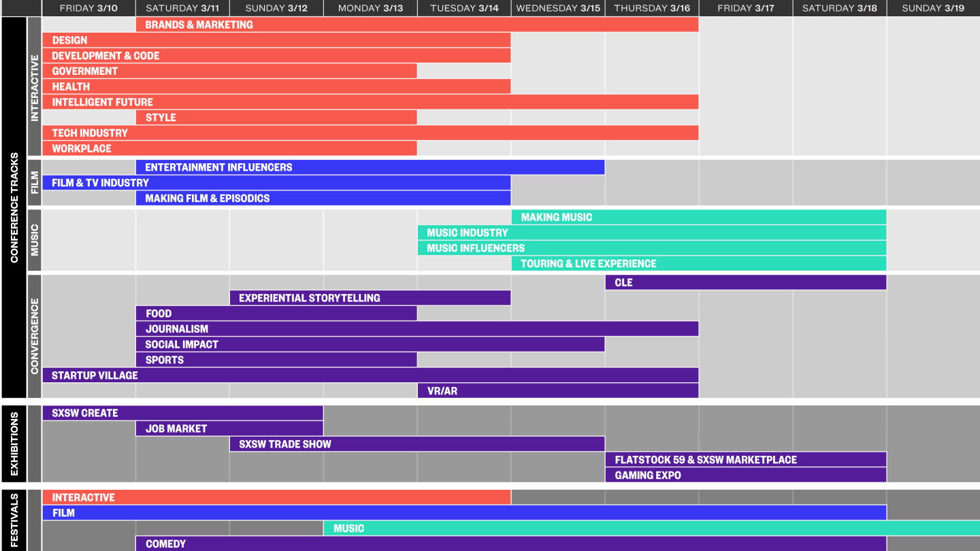Click the Startup Village bar

[x=370, y=375]
